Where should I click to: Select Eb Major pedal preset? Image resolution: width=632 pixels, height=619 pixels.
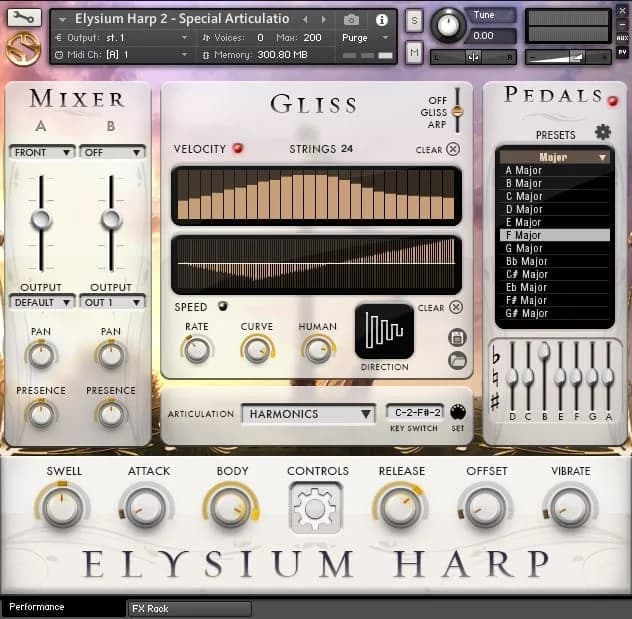(x=554, y=287)
